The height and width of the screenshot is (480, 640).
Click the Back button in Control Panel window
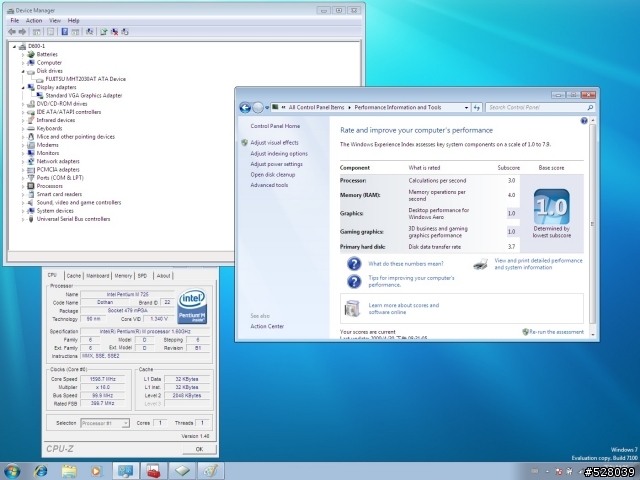tap(245, 108)
